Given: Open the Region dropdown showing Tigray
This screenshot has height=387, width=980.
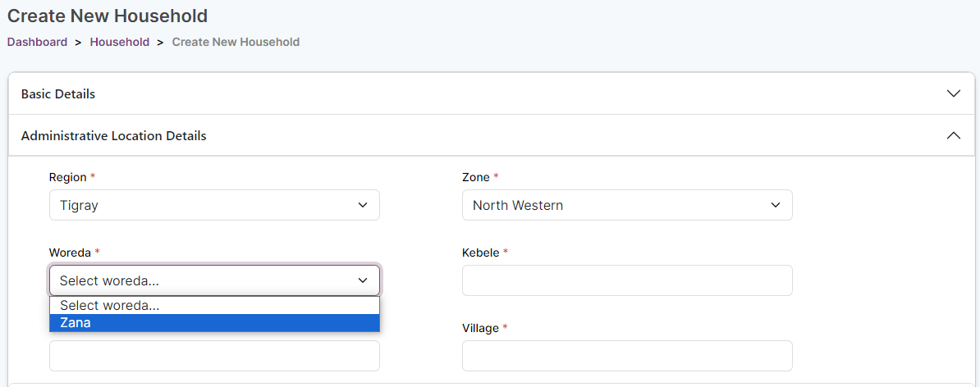Looking at the screenshot, I should [x=213, y=205].
